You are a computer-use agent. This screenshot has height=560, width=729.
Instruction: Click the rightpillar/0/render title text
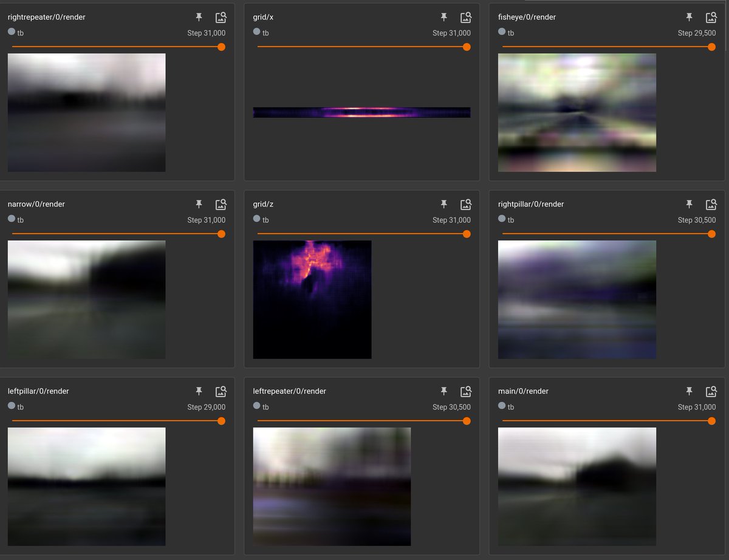click(531, 204)
